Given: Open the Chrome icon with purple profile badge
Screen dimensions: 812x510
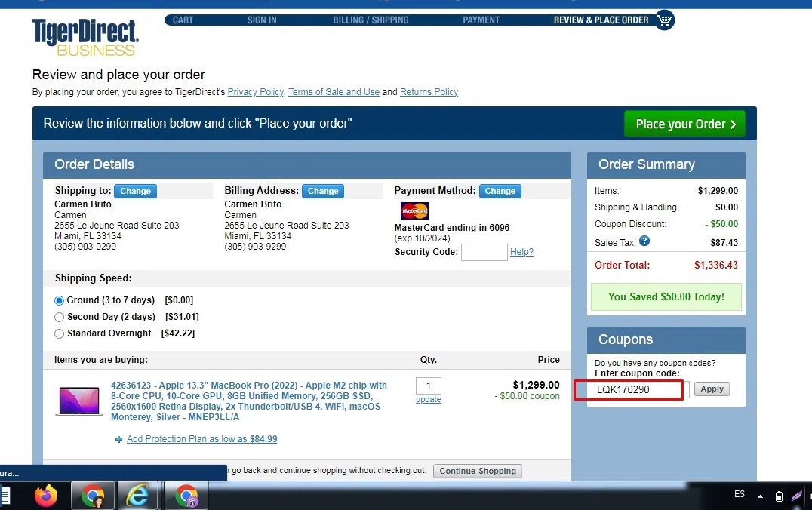Looking at the screenshot, I should coord(186,496).
